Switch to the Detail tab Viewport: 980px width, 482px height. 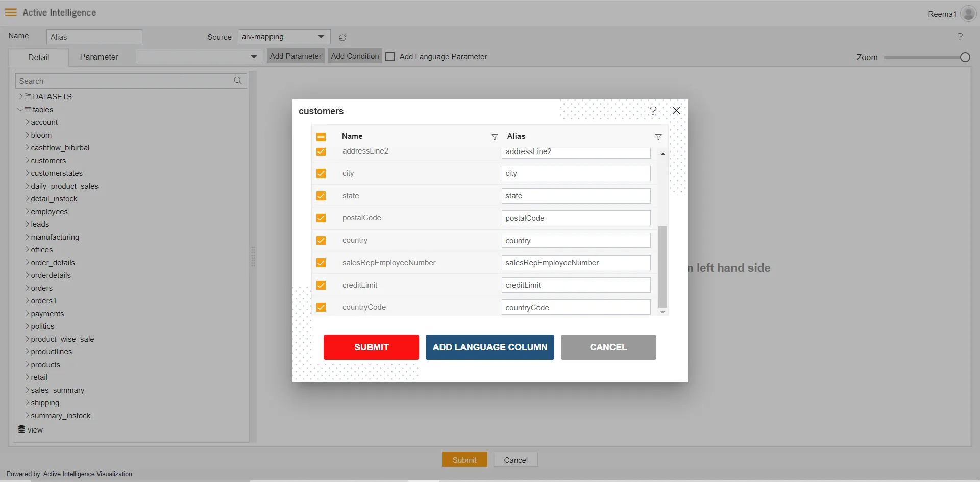click(x=38, y=57)
